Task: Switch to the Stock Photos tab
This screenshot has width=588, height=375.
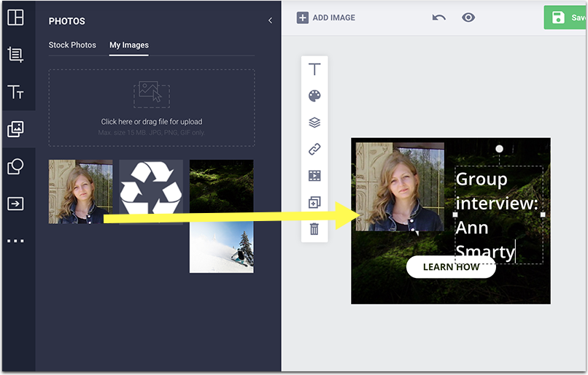Action: coord(72,45)
